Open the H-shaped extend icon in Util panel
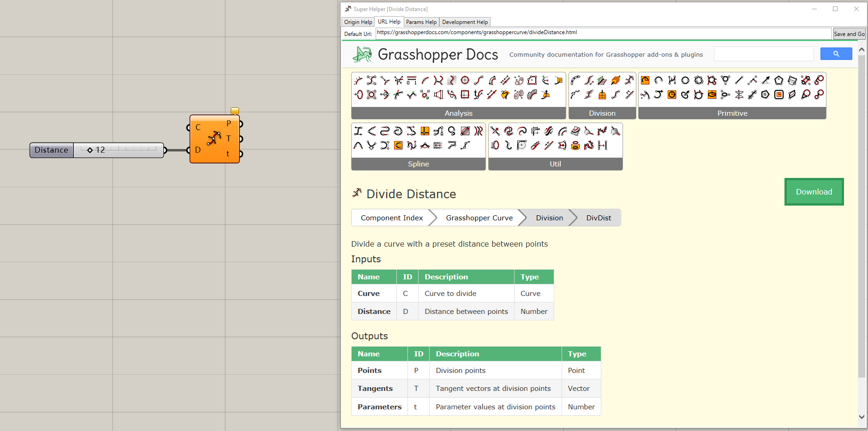Viewport: 868px width, 431px height. tap(602, 145)
